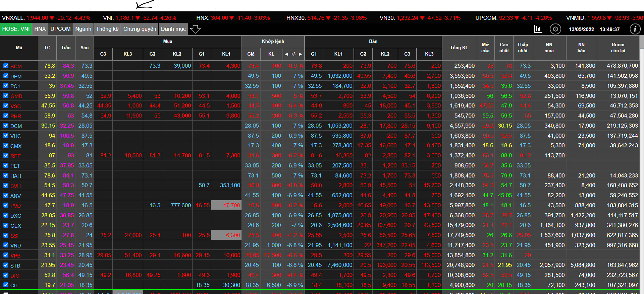Toggle the PC1 row checkbox

point(6,86)
